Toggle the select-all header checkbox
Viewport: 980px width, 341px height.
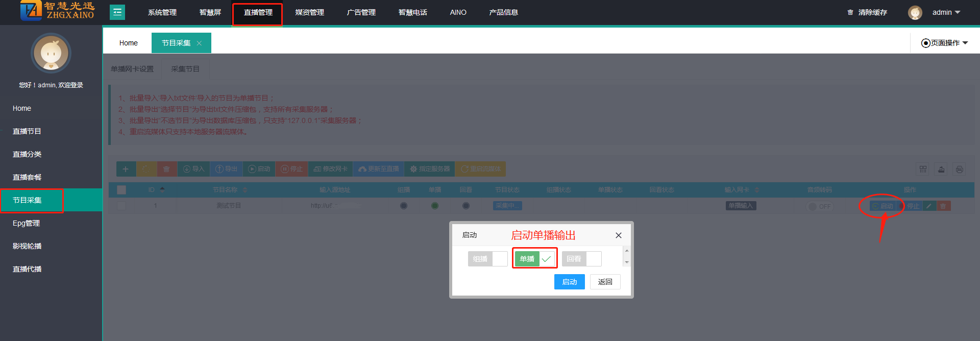point(121,190)
